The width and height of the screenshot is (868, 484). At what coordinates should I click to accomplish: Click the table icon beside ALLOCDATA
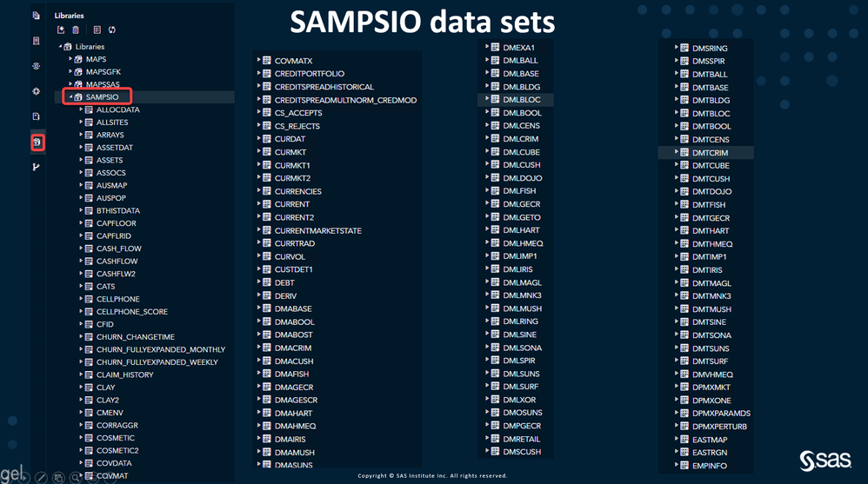(89, 110)
